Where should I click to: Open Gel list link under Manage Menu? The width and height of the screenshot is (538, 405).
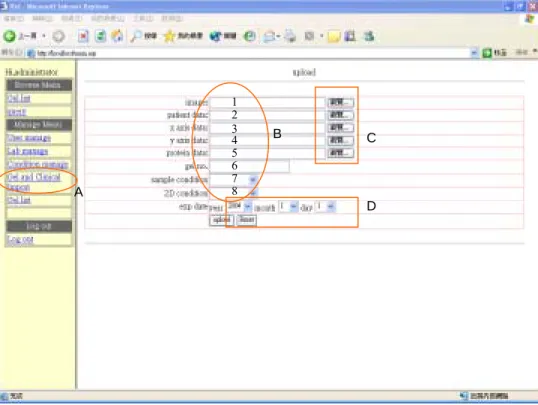tap(19, 200)
